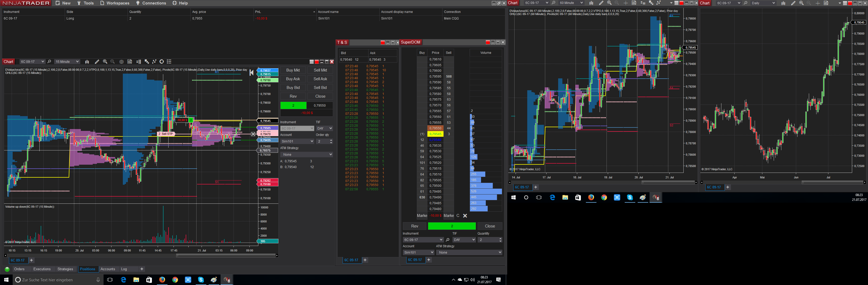
Task: Search instrument magnifier in SuperDOM panel
Action: click(447, 240)
